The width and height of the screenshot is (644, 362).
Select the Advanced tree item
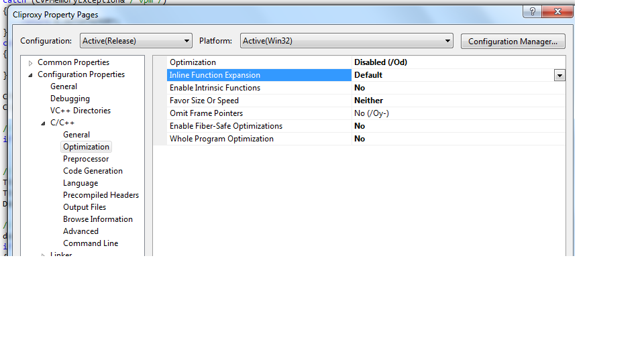point(81,231)
